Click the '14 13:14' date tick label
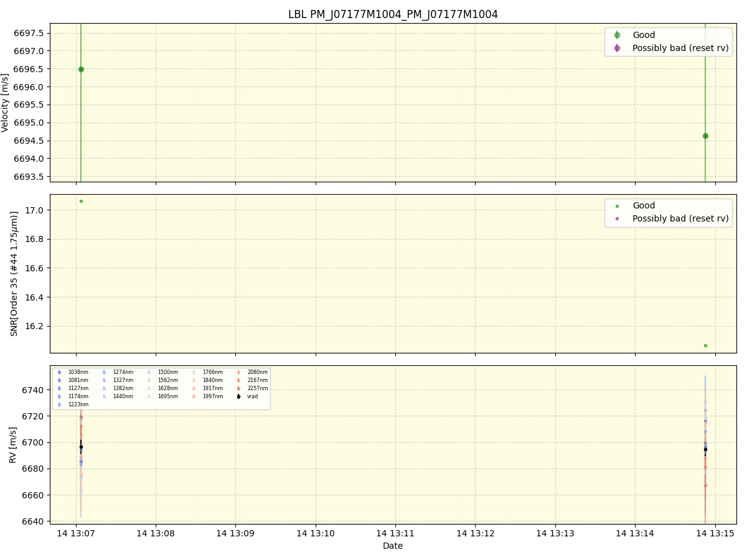Viewport: 747px width, 560px height. [635, 533]
